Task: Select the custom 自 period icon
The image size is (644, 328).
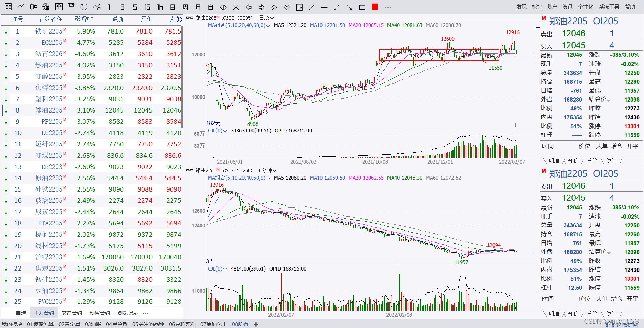Action: [211, 7]
